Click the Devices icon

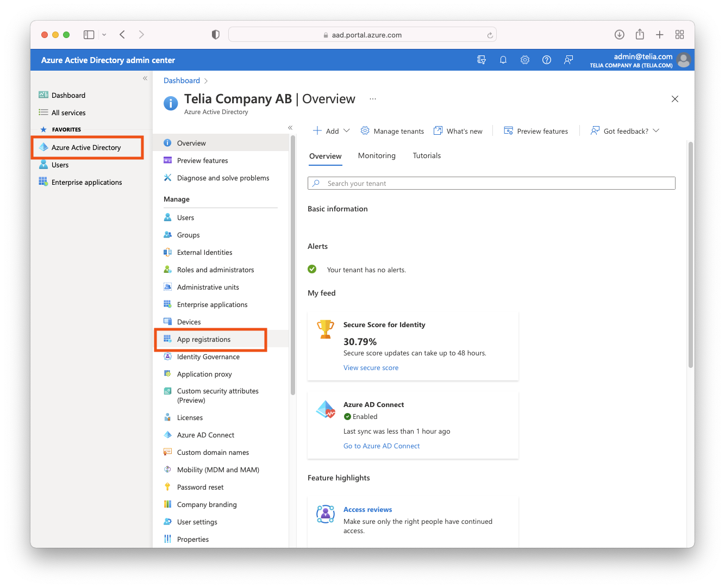[x=168, y=322]
